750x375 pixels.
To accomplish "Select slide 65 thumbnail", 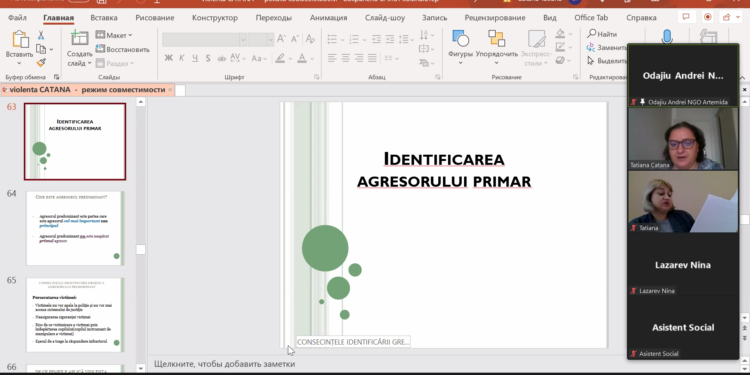I will click(x=75, y=315).
